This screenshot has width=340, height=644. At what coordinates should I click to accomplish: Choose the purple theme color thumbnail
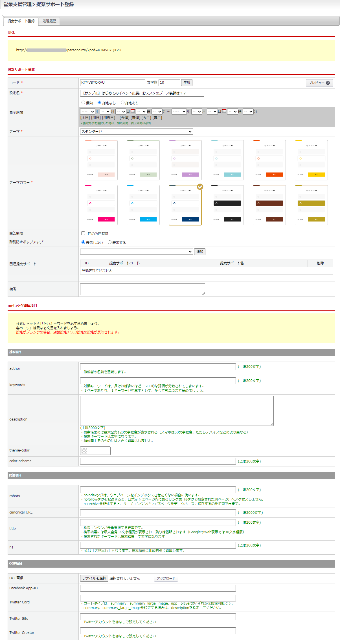185,160
